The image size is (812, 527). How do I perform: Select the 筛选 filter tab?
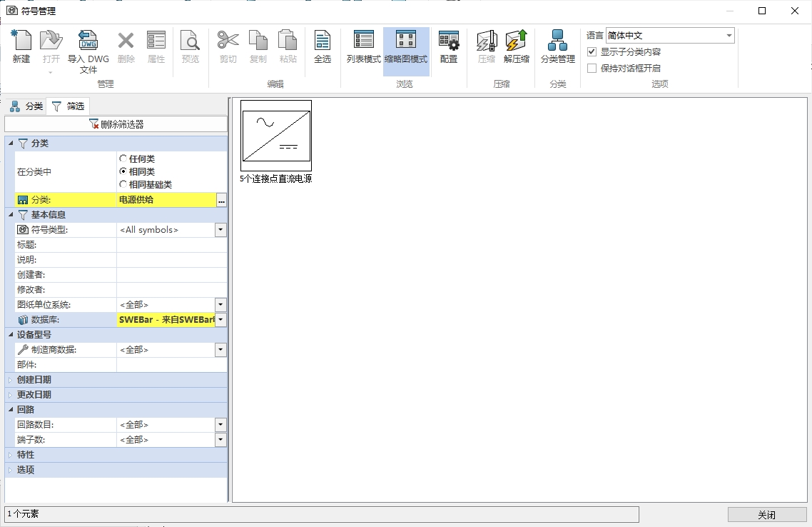click(x=67, y=106)
